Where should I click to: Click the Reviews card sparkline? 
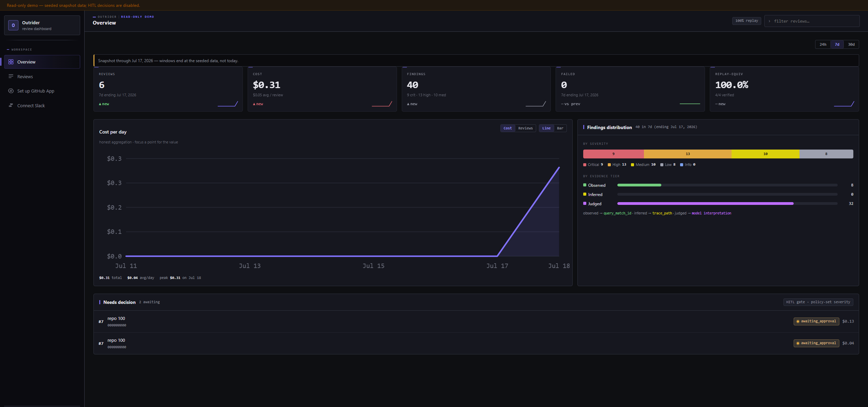click(x=228, y=104)
